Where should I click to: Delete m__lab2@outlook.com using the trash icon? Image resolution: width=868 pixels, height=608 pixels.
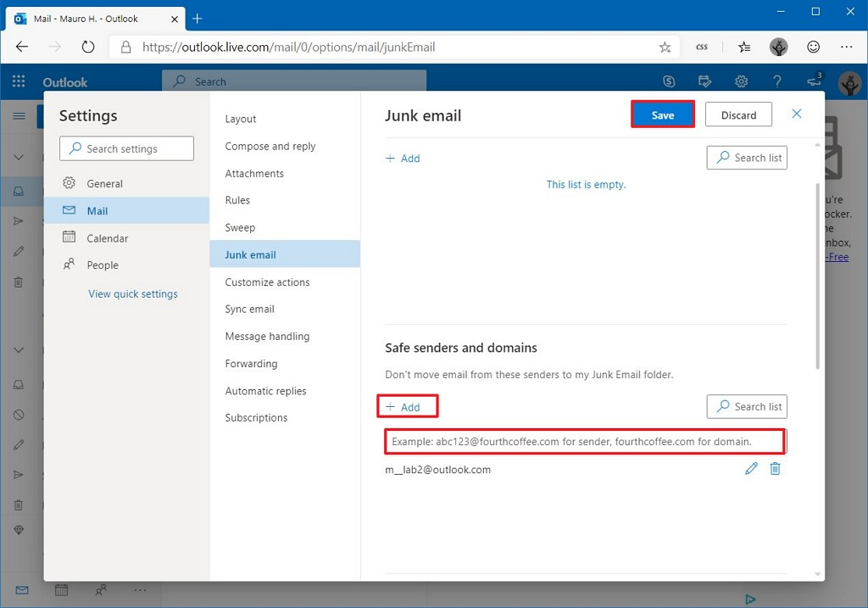coord(775,469)
